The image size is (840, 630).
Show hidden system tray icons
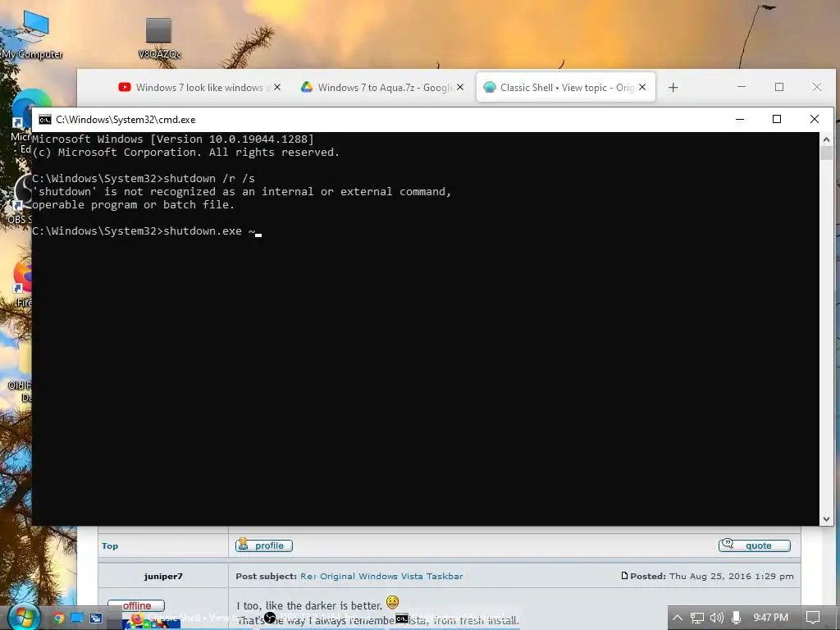(678, 618)
